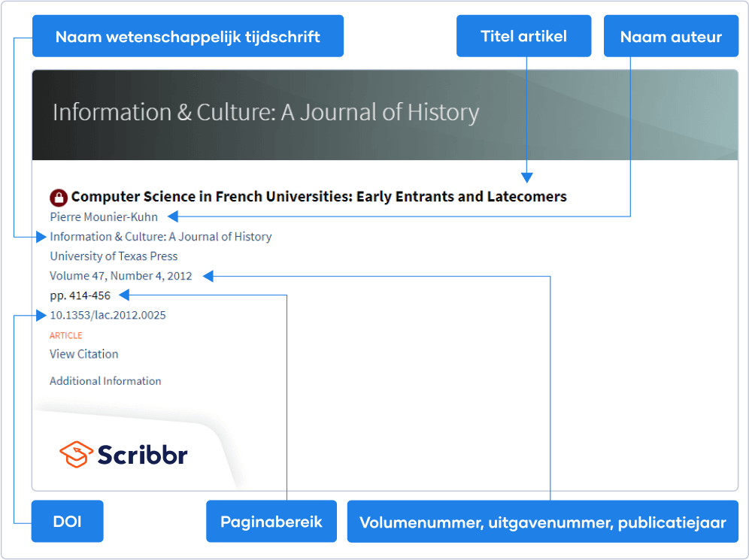The image size is (749, 560).
Task: Open the University of Texas Press link
Action: 114,256
